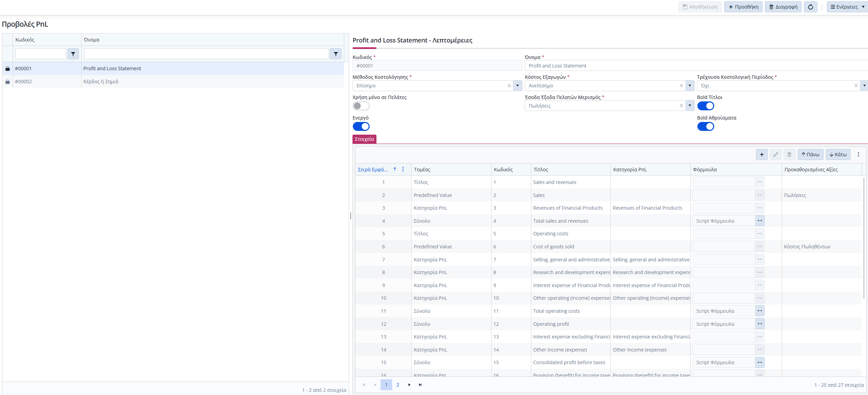Clear the Έσοδα Έξοδα Πελατών Μερισμός value

click(x=681, y=106)
